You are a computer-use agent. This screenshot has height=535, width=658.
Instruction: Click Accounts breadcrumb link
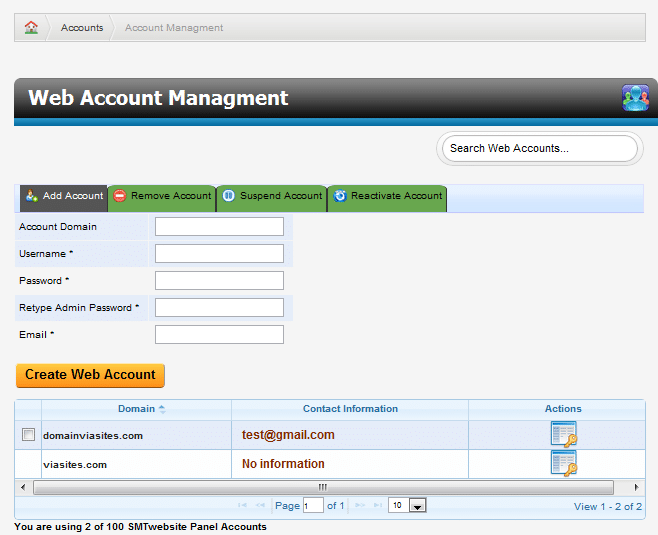82,28
